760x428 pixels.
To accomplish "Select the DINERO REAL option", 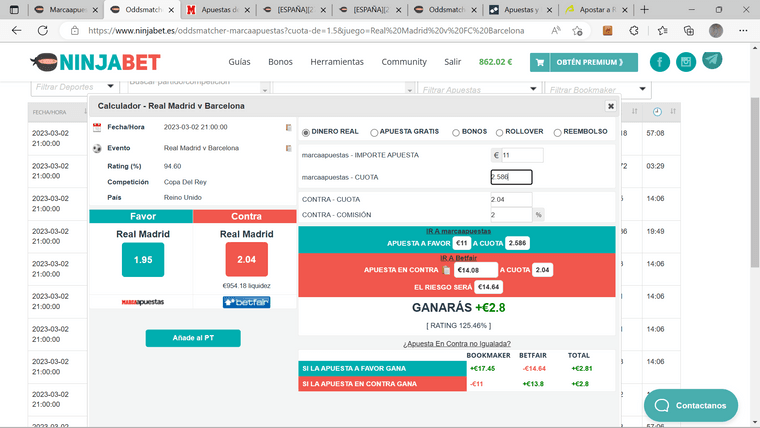I will point(306,132).
